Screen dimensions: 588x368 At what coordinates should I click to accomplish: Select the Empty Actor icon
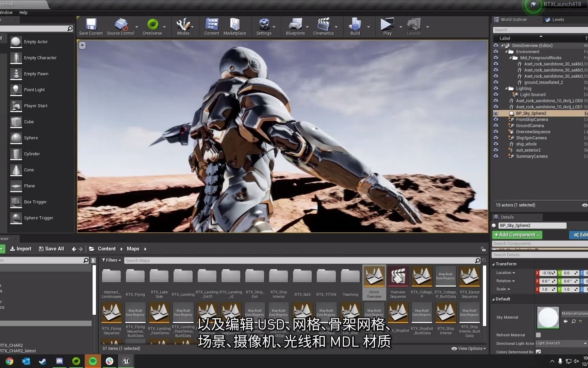pyautogui.click(x=16, y=42)
